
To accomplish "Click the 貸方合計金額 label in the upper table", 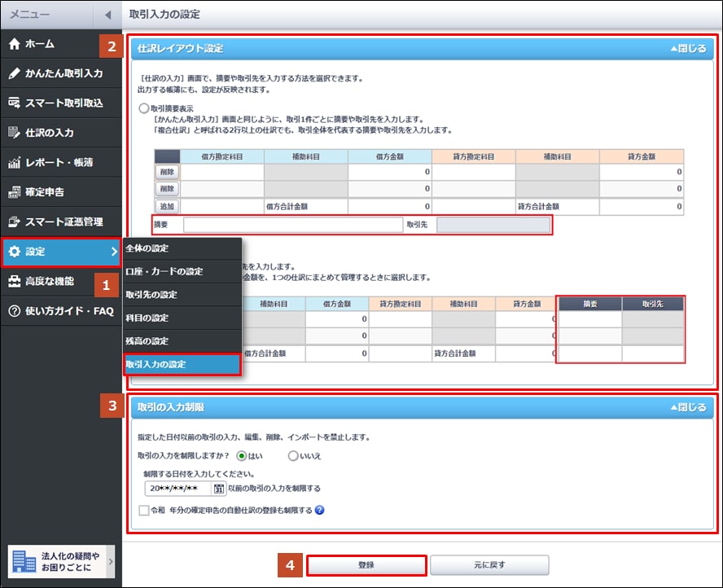I will (538, 207).
